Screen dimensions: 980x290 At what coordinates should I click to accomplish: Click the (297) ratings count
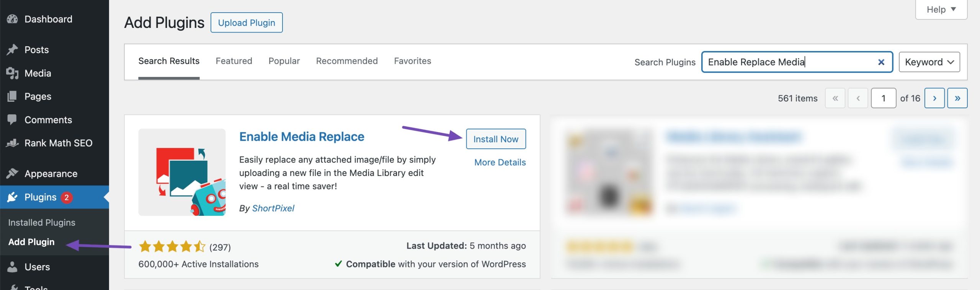click(x=220, y=247)
